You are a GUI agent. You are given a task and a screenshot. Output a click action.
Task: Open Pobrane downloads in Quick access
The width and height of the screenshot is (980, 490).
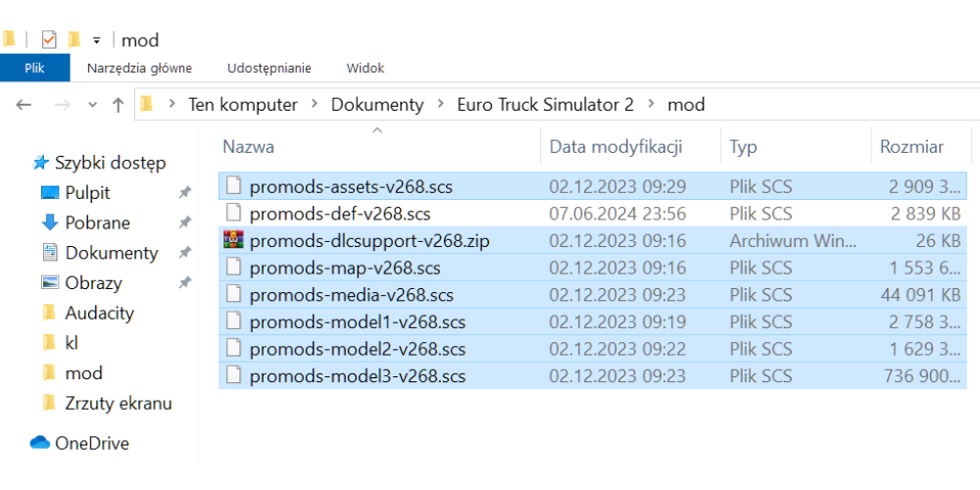97,222
